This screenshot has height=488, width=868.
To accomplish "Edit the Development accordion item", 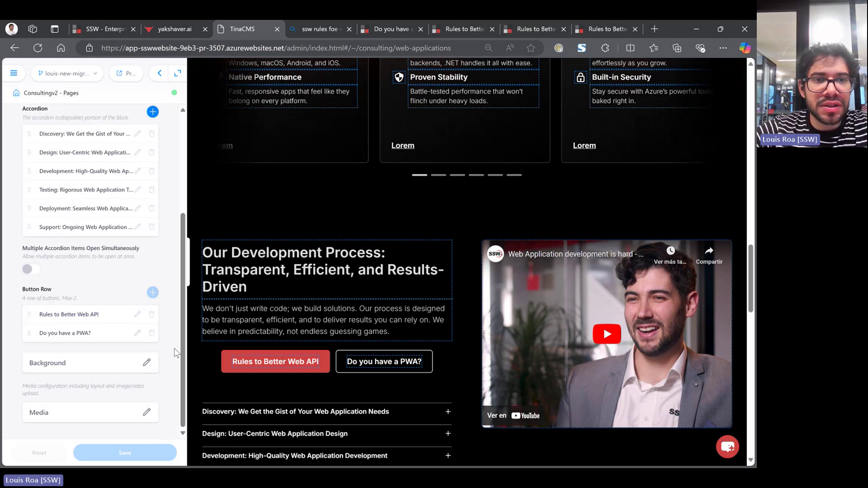I will pyautogui.click(x=137, y=171).
